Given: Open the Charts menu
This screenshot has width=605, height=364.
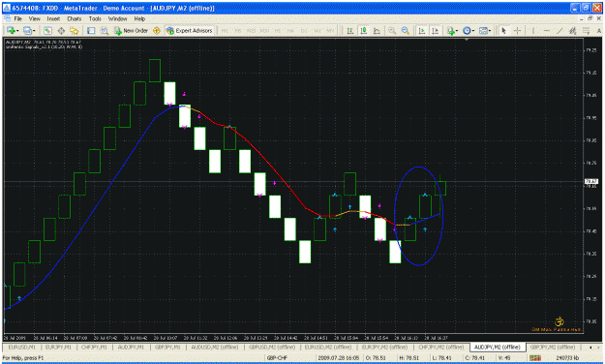Looking at the screenshot, I should (x=75, y=18).
